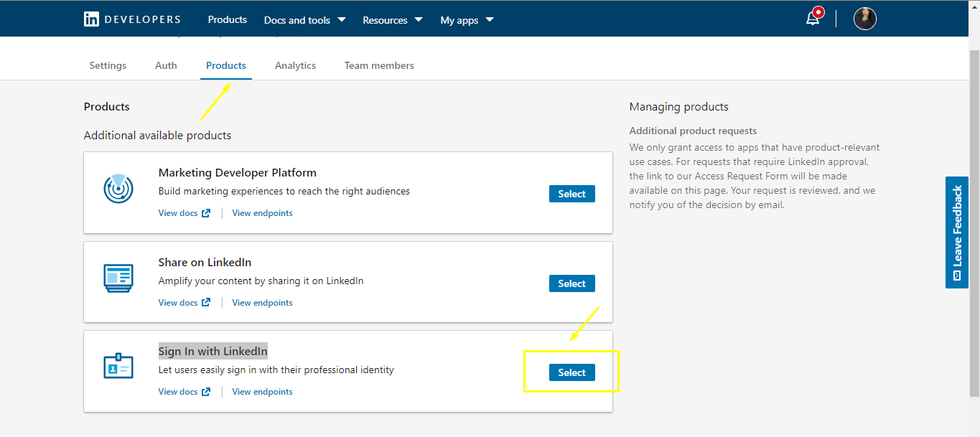Click the highlighted Sign In with LinkedIn title
Viewport: 980px width, 437px height.
click(213, 351)
